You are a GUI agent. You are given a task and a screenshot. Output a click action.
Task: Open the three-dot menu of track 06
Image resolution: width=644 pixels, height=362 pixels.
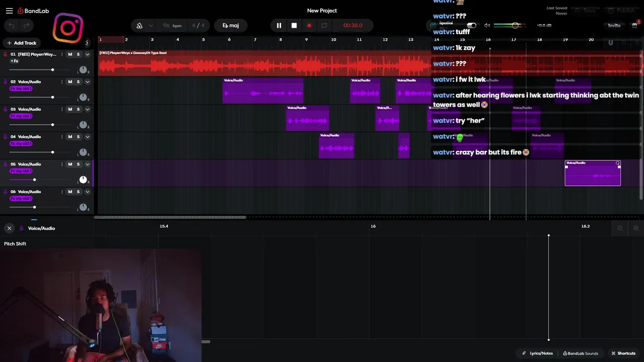click(x=62, y=192)
